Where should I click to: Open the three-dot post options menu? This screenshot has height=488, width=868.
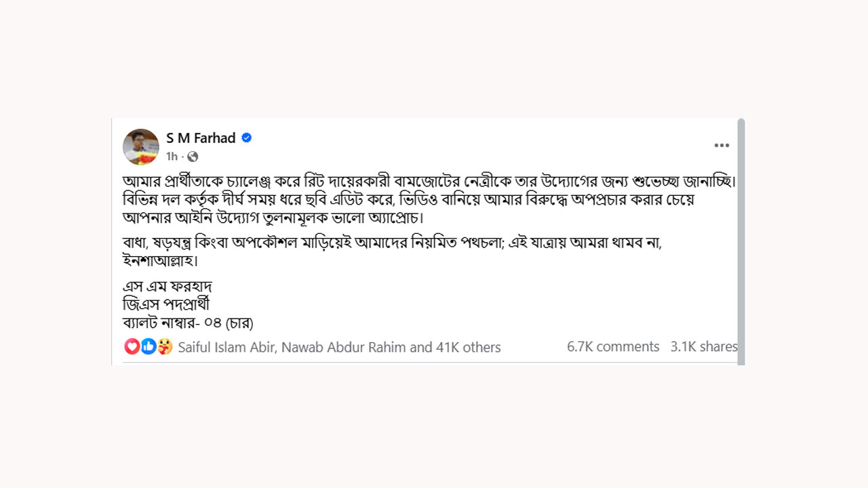[x=722, y=145]
